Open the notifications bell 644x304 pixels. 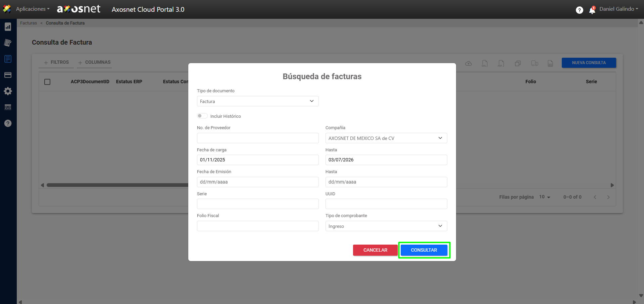click(x=592, y=10)
